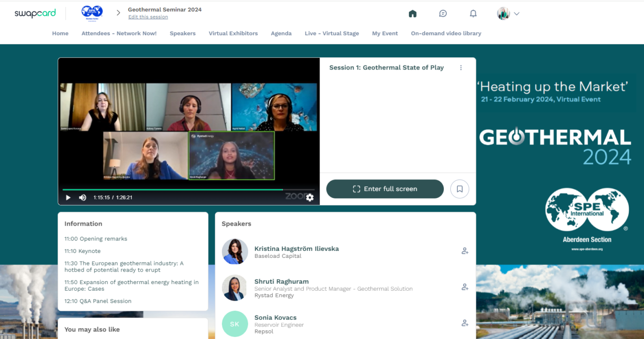The image size is (644, 339).
Task: Click '11:30 The European geothermal industry' text
Action: (x=124, y=266)
